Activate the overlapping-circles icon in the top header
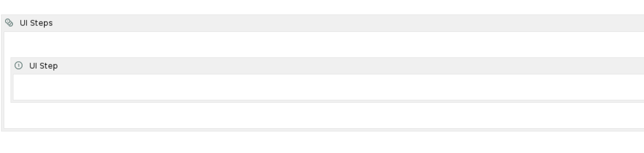 (x=9, y=23)
